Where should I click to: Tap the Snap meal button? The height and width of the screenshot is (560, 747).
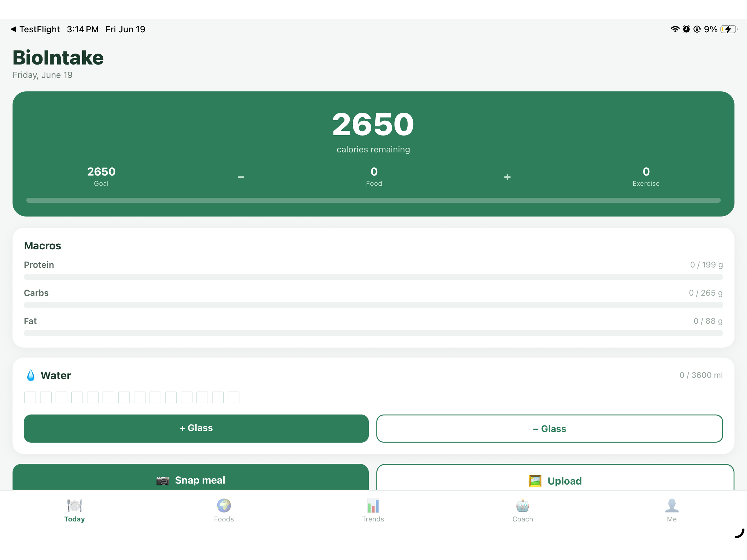(191, 477)
